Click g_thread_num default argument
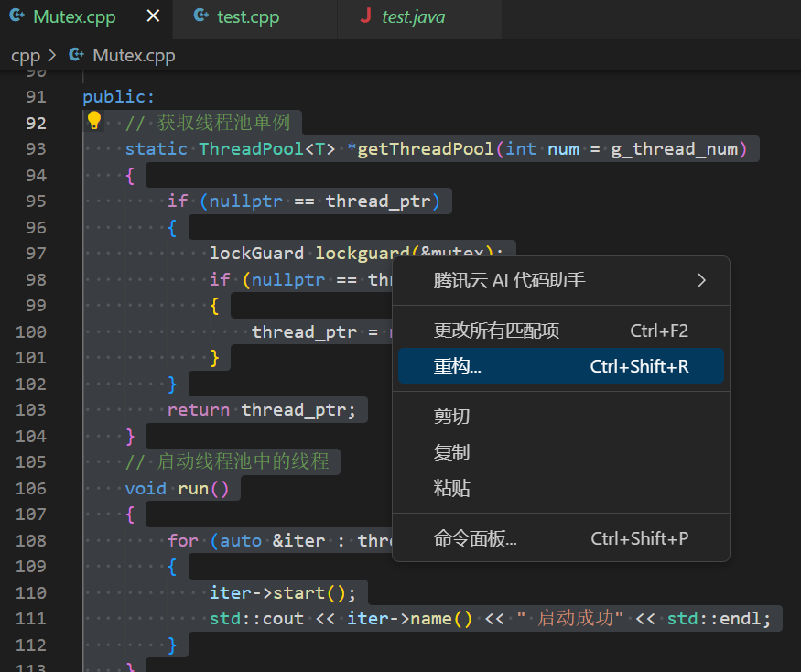The width and height of the screenshot is (801, 672). pyautogui.click(x=675, y=149)
